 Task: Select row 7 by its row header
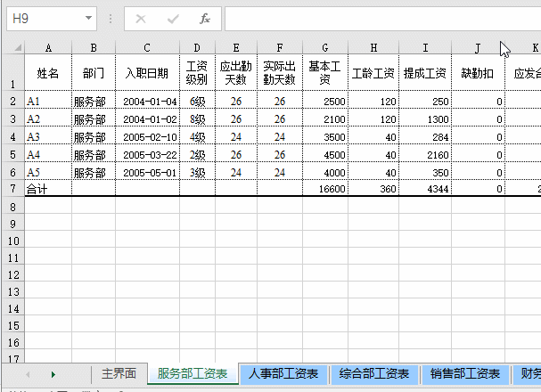(x=12, y=189)
